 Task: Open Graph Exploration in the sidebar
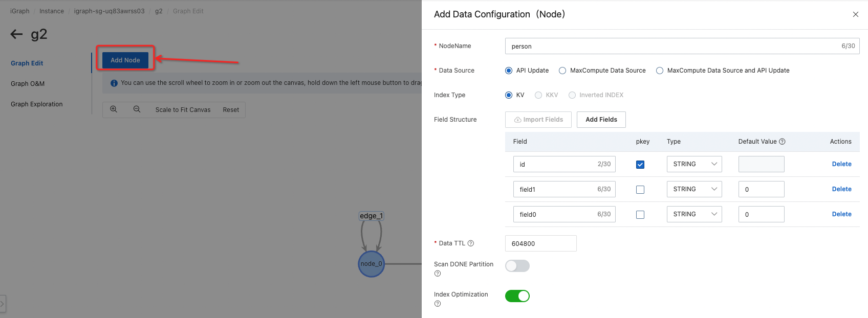point(37,104)
